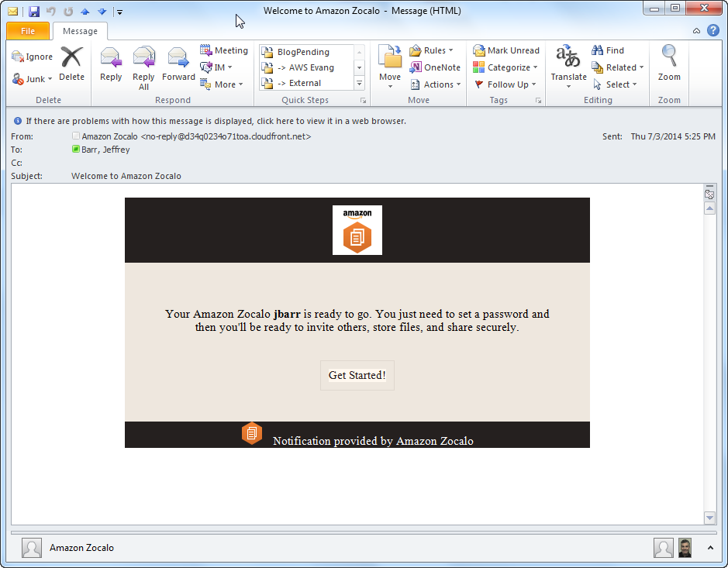The width and height of the screenshot is (728, 568).
Task: Mark the message as Unread
Action: 506,50
